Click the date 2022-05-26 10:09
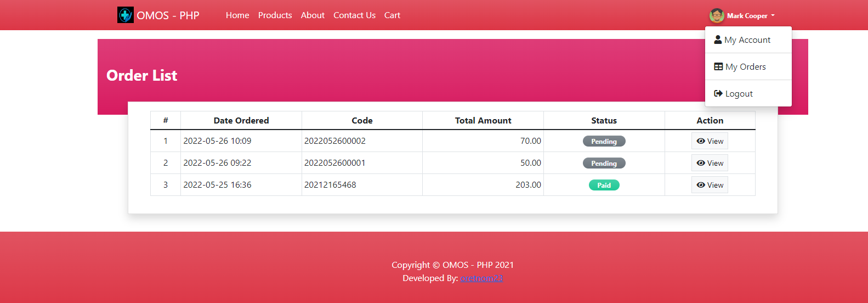Viewport: 868px width, 303px height. 217,141
